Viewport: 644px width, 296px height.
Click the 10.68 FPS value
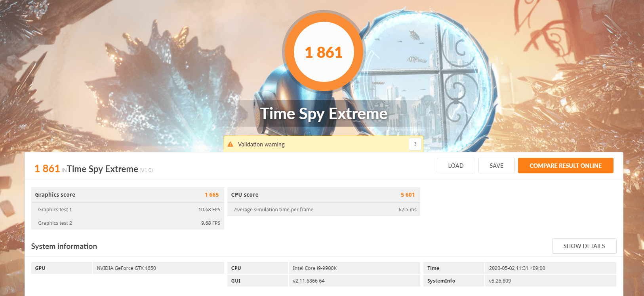click(x=210, y=210)
